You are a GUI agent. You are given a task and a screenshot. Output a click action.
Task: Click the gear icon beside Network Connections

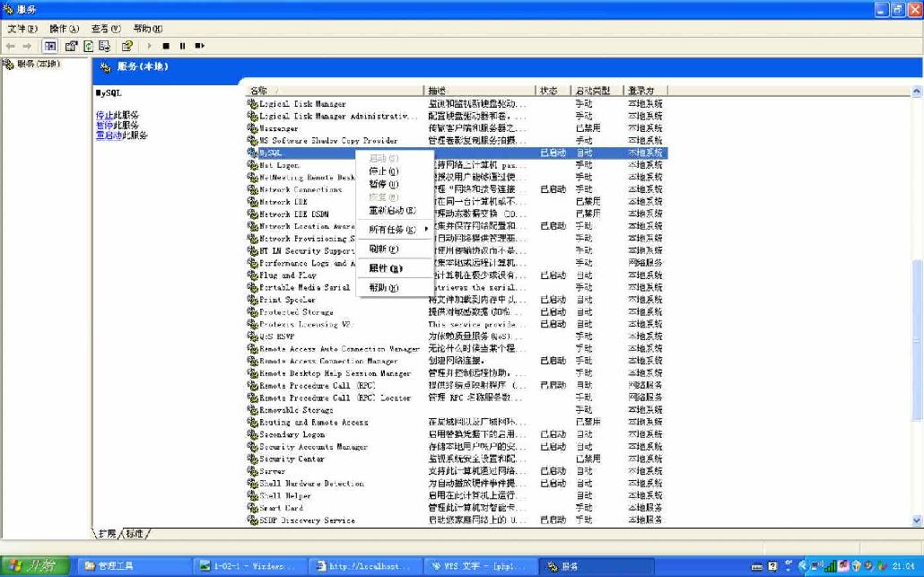tap(252, 189)
